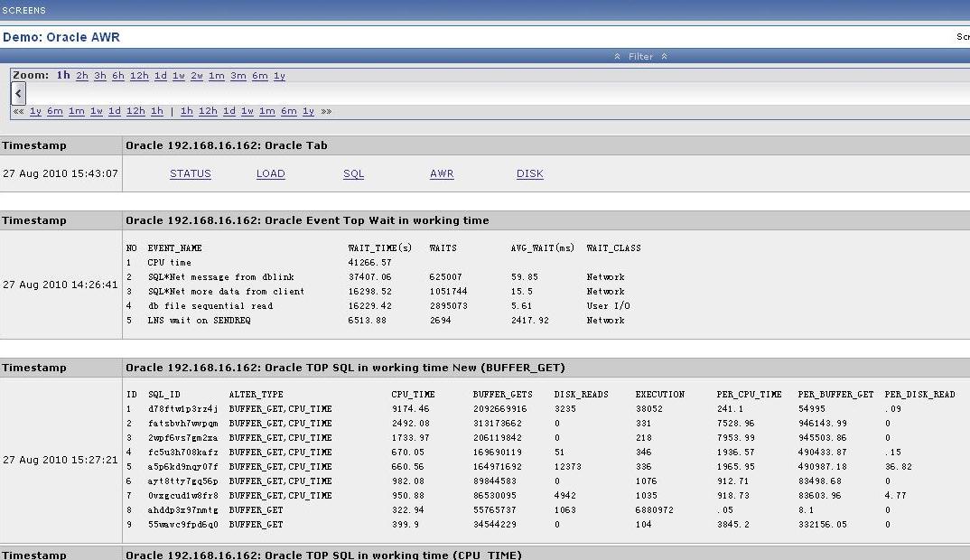970x560 pixels.
Task: Click the left scroll arrow of the time bar
Action: [19, 93]
